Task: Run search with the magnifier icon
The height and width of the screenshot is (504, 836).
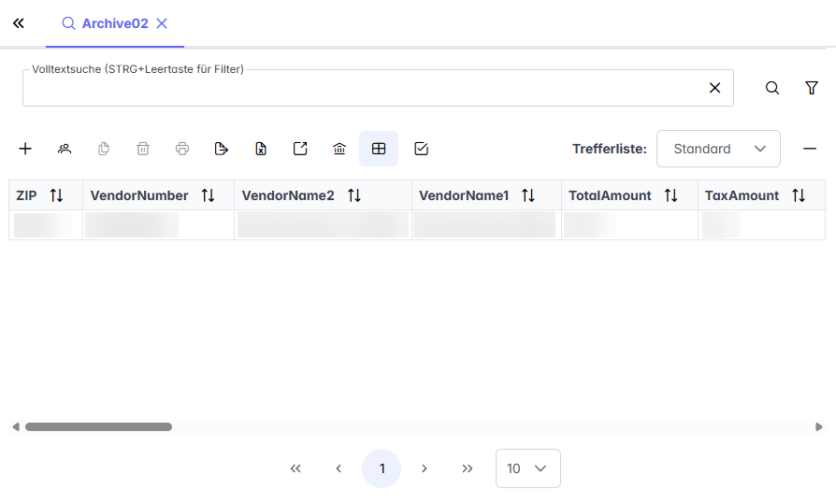Action: (x=772, y=88)
